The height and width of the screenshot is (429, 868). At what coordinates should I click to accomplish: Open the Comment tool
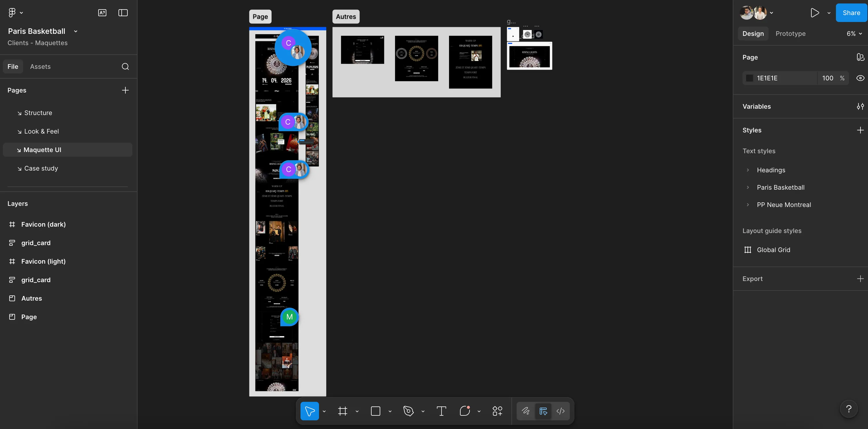[x=465, y=411]
